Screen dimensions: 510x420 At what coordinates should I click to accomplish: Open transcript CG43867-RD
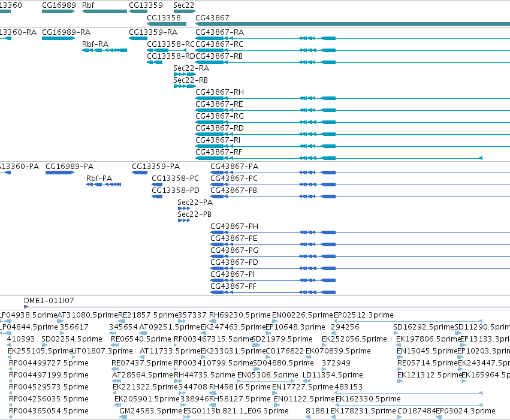tap(219, 128)
